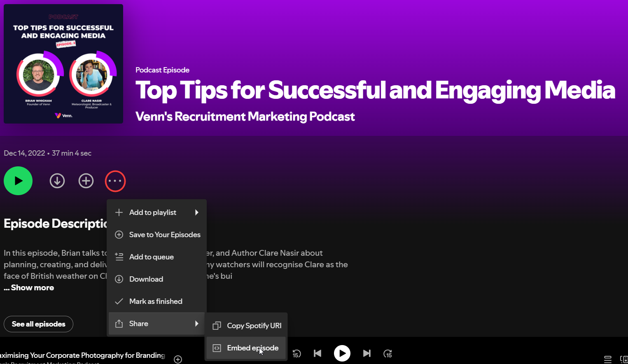Click the podcast episode cover art
628x364 pixels.
(x=63, y=64)
